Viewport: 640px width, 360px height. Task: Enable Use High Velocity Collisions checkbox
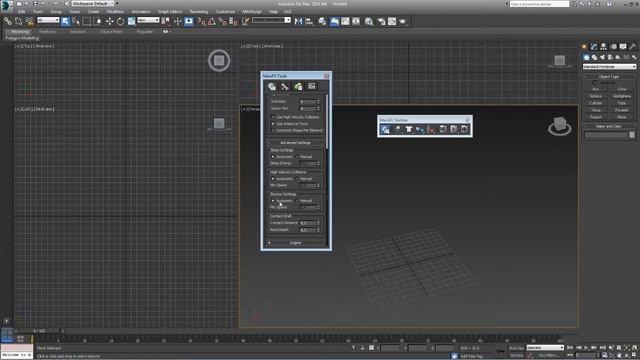click(273, 117)
